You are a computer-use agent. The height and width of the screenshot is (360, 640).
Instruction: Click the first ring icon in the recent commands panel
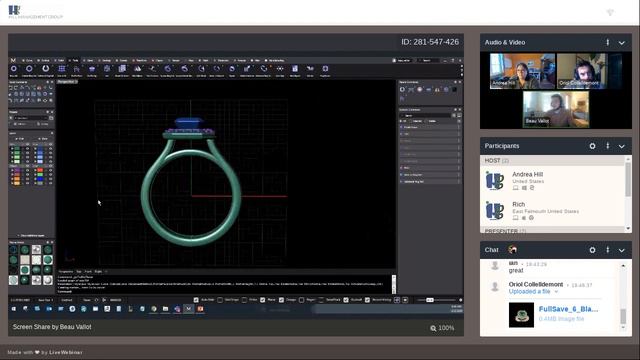402,89
